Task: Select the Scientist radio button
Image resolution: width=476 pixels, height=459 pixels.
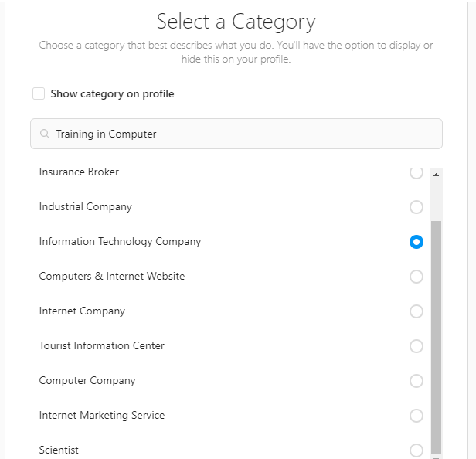Action: tap(416, 450)
